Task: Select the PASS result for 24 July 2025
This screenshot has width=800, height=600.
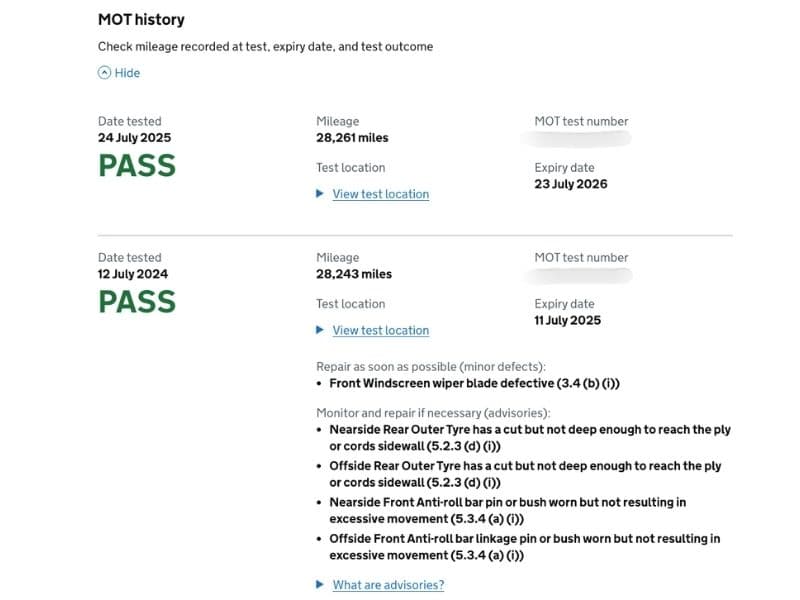Action: click(136, 166)
